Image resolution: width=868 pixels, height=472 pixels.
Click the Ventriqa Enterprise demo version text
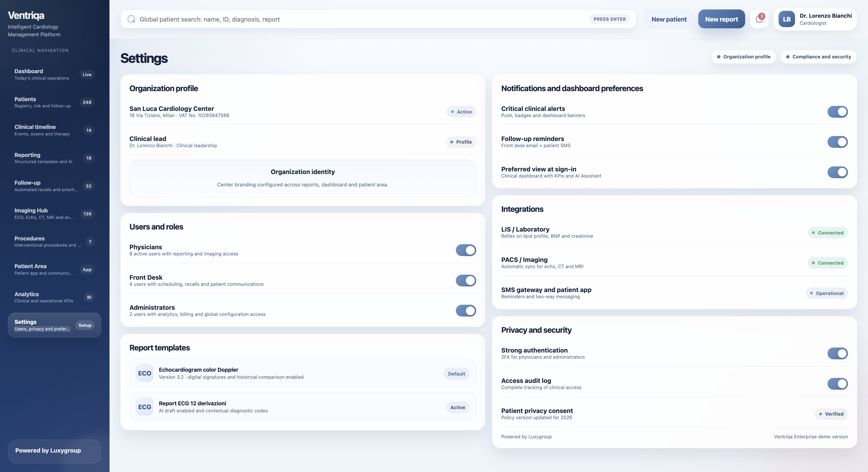811,437
